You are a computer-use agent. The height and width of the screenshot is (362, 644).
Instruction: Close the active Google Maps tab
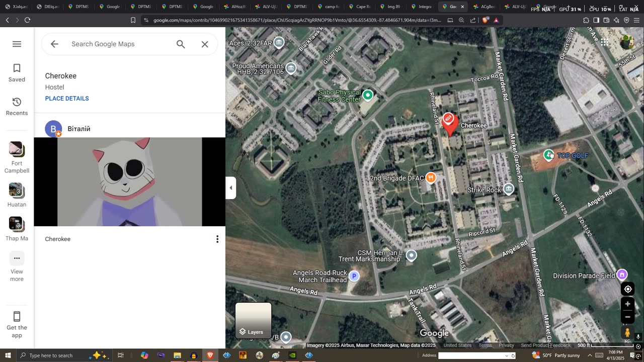pyautogui.click(x=462, y=7)
